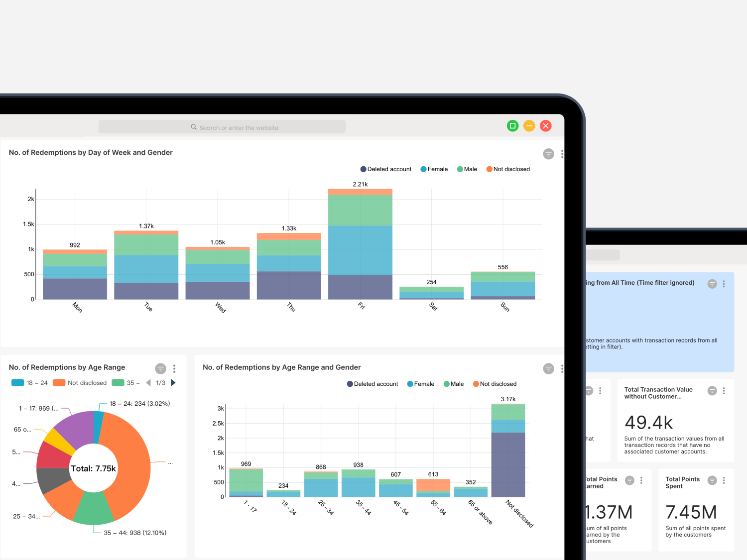Open kebab menu on Age Range donut chart
Image resolution: width=747 pixels, height=560 pixels.
point(174,368)
